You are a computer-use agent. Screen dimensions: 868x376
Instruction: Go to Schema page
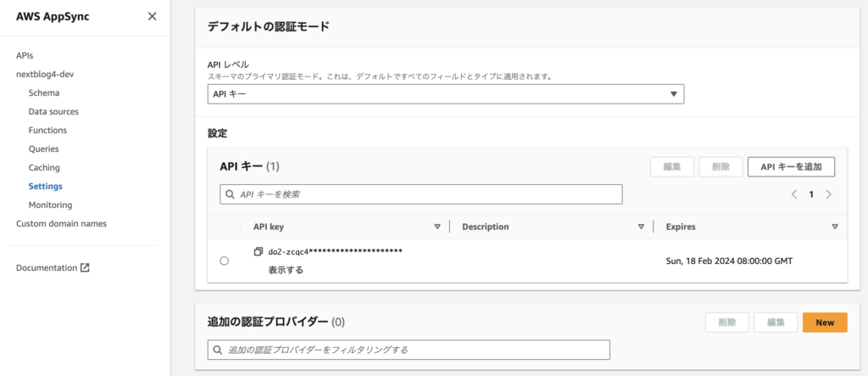[44, 93]
